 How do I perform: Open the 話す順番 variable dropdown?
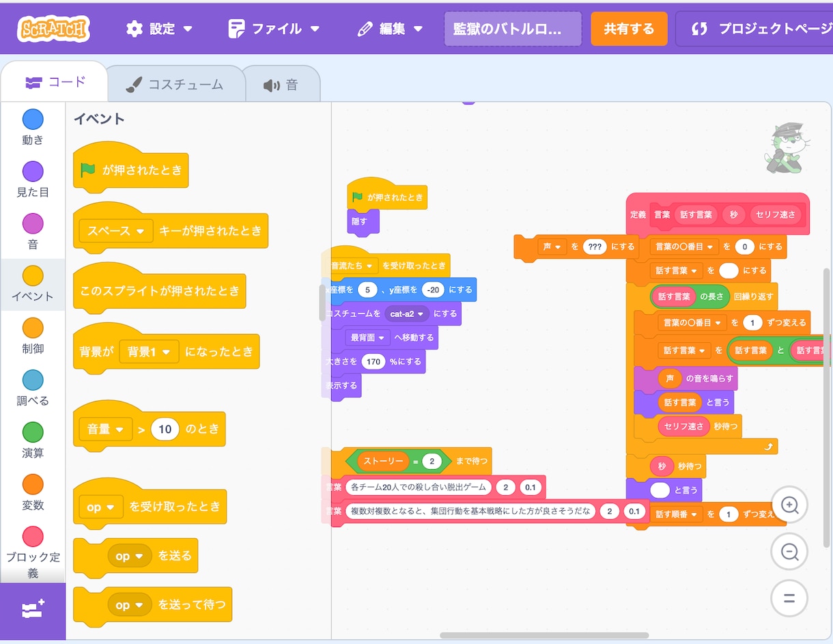[x=677, y=514]
